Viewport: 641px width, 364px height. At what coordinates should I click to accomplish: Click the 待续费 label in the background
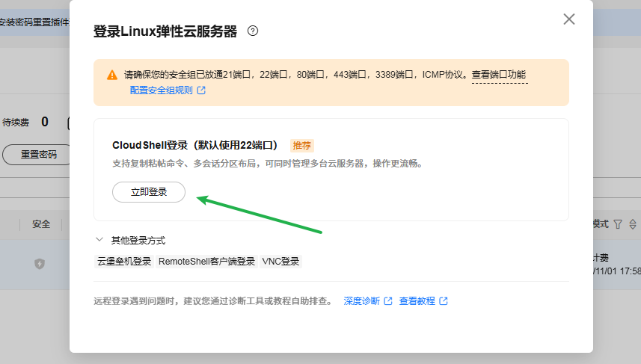[x=16, y=123]
